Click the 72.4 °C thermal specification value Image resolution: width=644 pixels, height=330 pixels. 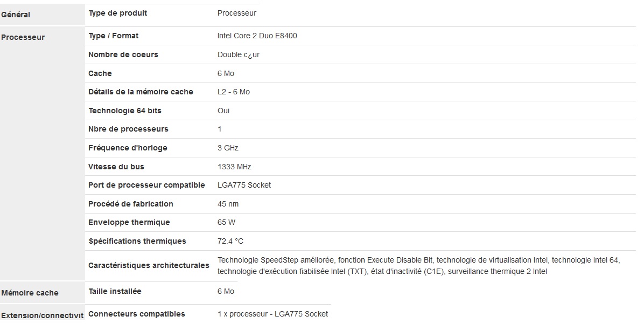point(230,241)
